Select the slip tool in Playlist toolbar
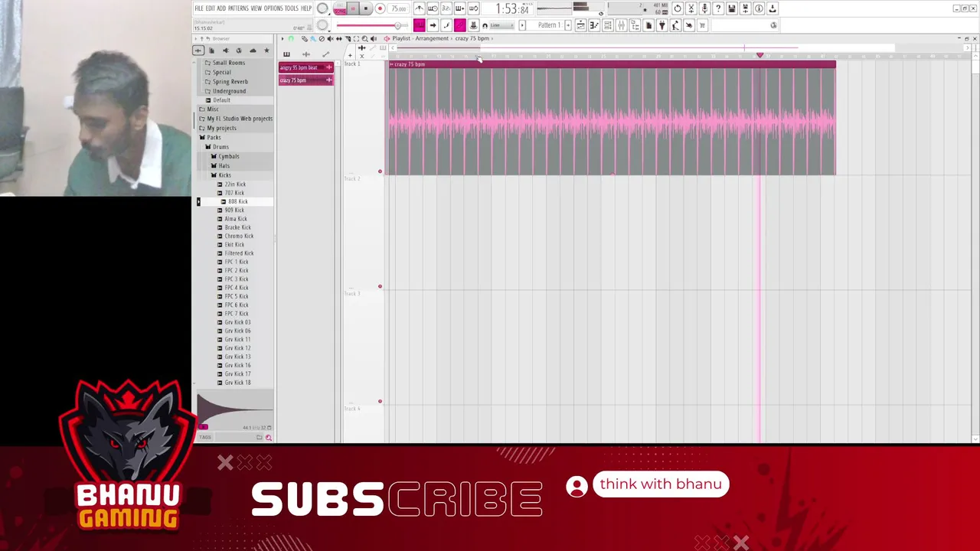Viewport: 980px width, 551px height. pos(338,38)
